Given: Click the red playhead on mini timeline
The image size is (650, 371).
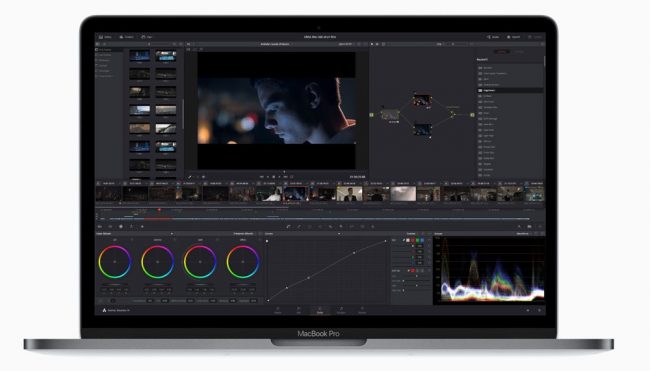Looking at the screenshot, I should (159, 210).
